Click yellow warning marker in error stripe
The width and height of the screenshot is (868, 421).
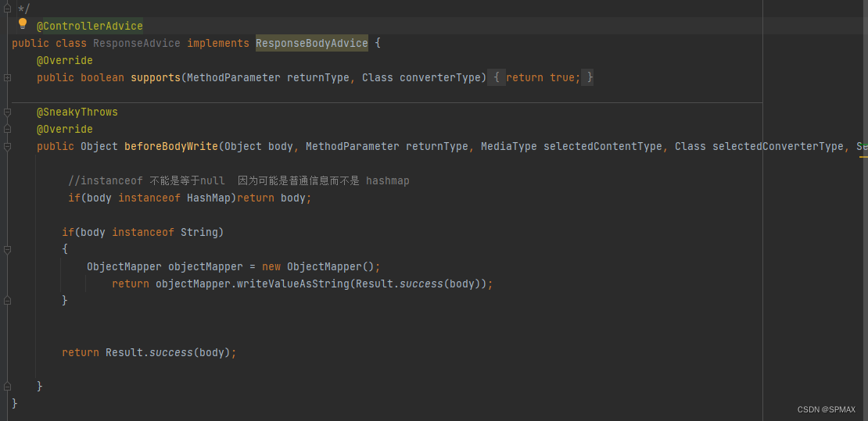pos(863,157)
